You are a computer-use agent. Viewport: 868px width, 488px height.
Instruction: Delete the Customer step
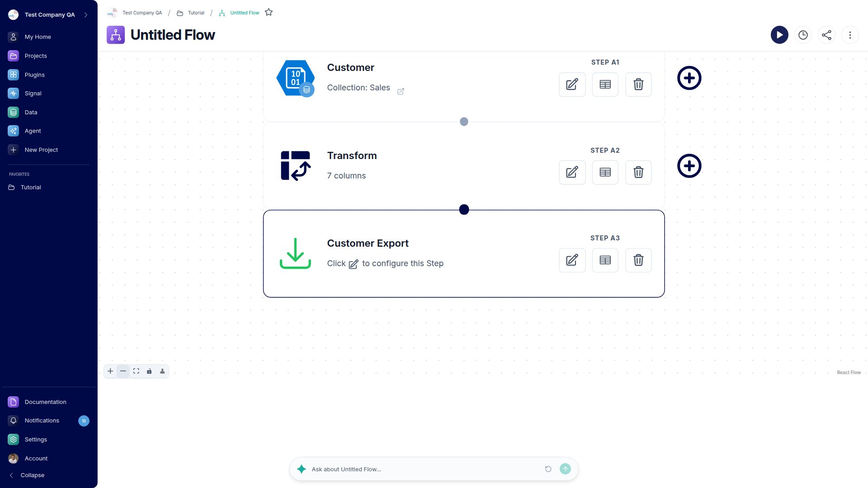point(638,84)
